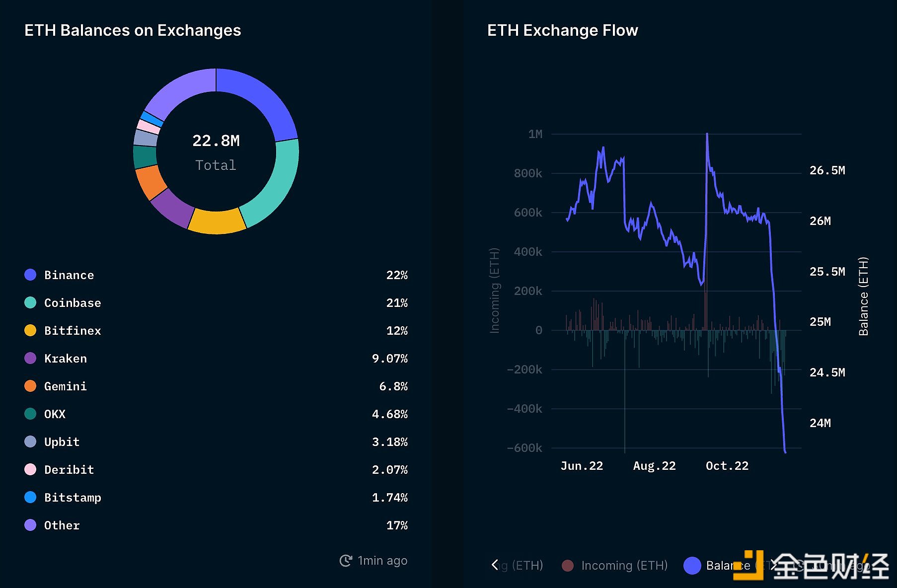Viewport: 897px width, 588px height.
Task: Click the refresh clock icon beside 1min ago
Action: coord(346,561)
